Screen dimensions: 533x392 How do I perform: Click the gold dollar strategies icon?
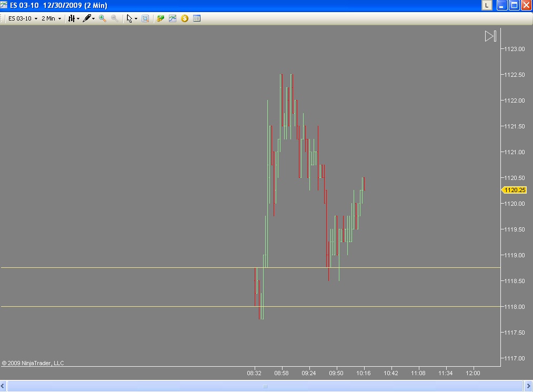185,18
